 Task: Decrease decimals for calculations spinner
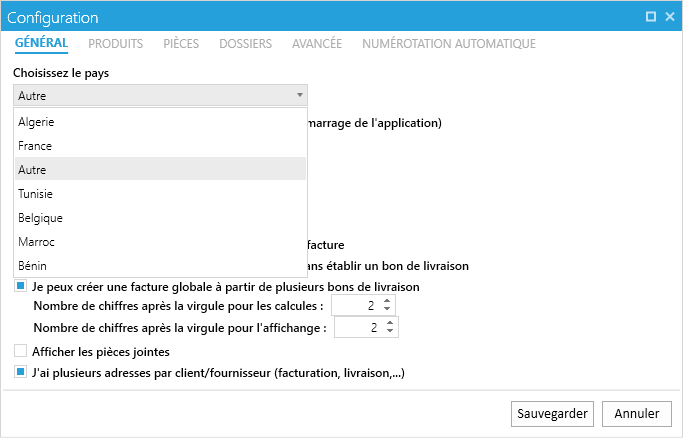[388, 310]
